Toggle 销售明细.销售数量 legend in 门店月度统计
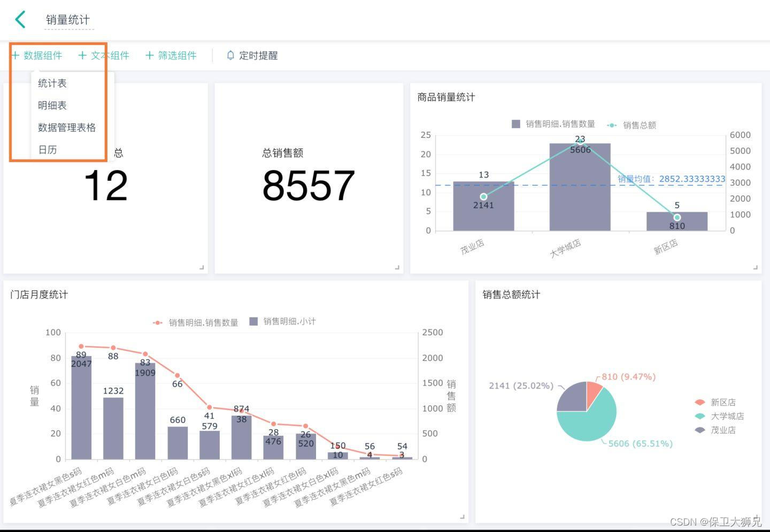The image size is (770, 532). coord(195,322)
